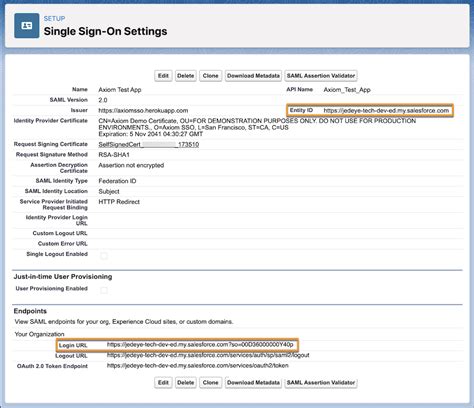
Task: Click the bottom Download Metadata button
Action: [253, 383]
